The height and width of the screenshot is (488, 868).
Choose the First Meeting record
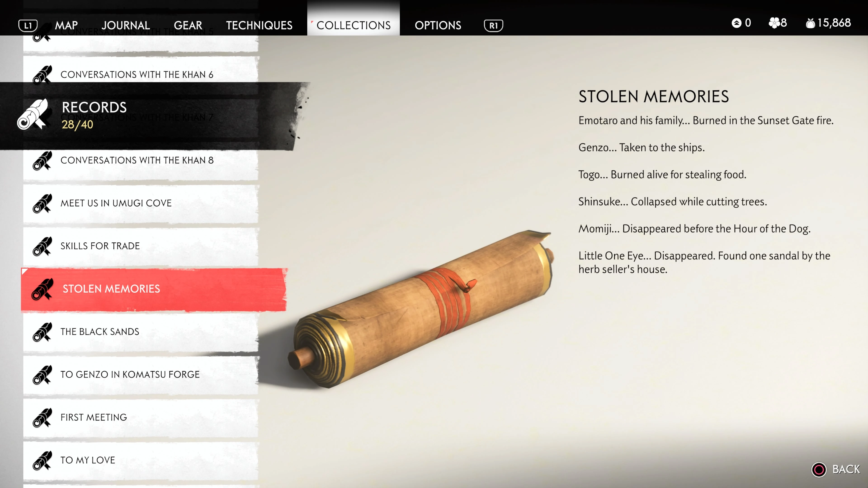tap(141, 417)
